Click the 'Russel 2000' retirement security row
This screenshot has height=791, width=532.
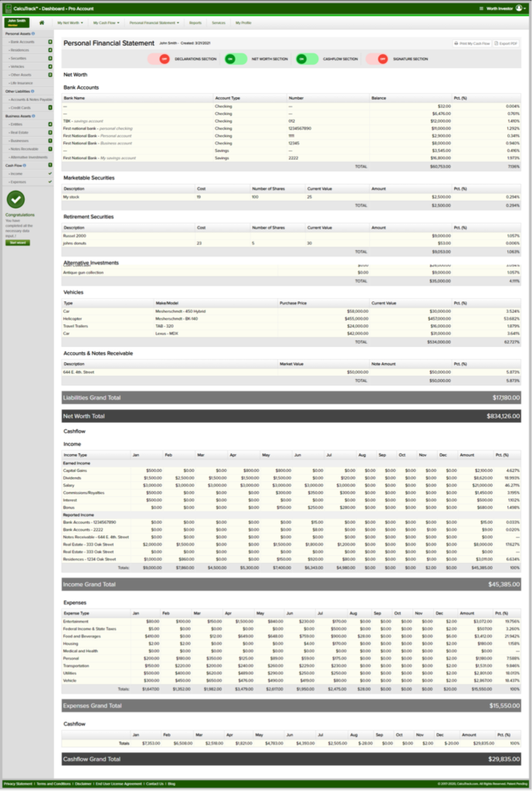pos(291,236)
